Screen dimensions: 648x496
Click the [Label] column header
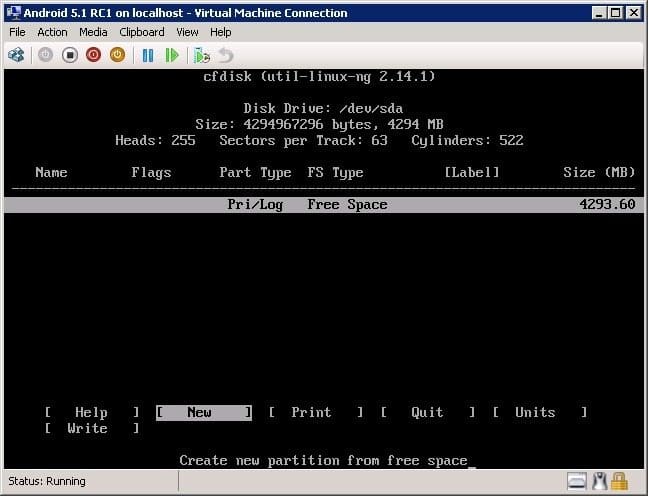(x=472, y=172)
